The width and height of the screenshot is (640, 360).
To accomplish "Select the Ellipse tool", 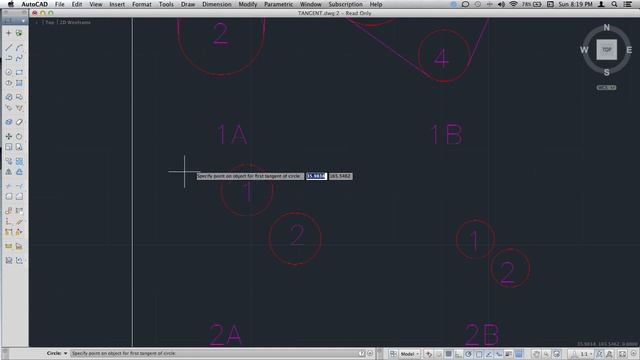I will click(9, 83).
